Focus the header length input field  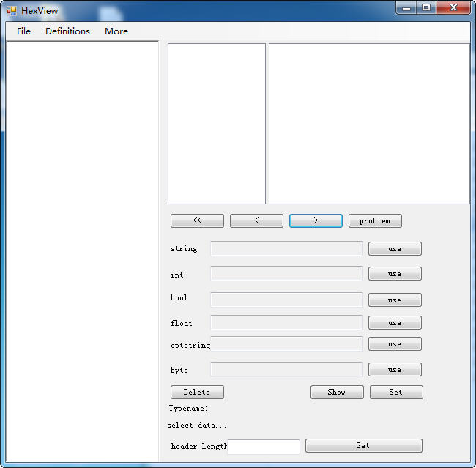coord(264,447)
